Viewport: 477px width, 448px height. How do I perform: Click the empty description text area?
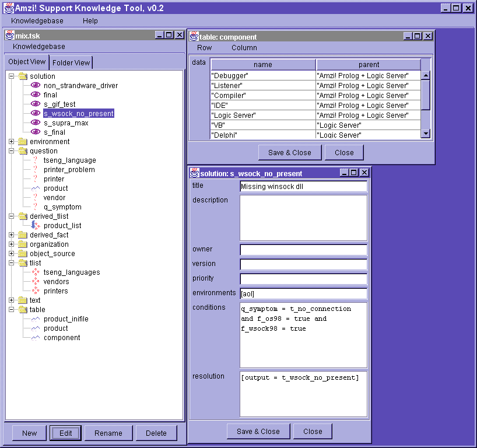coord(303,218)
